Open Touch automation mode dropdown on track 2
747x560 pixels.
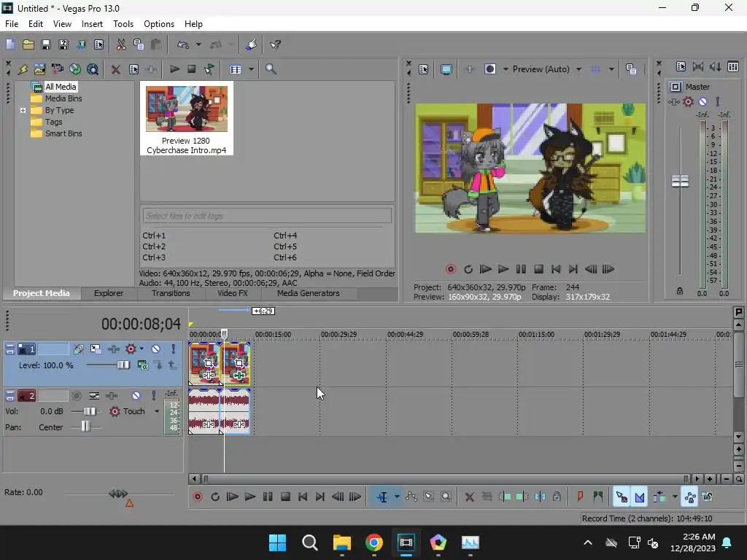coord(157,411)
